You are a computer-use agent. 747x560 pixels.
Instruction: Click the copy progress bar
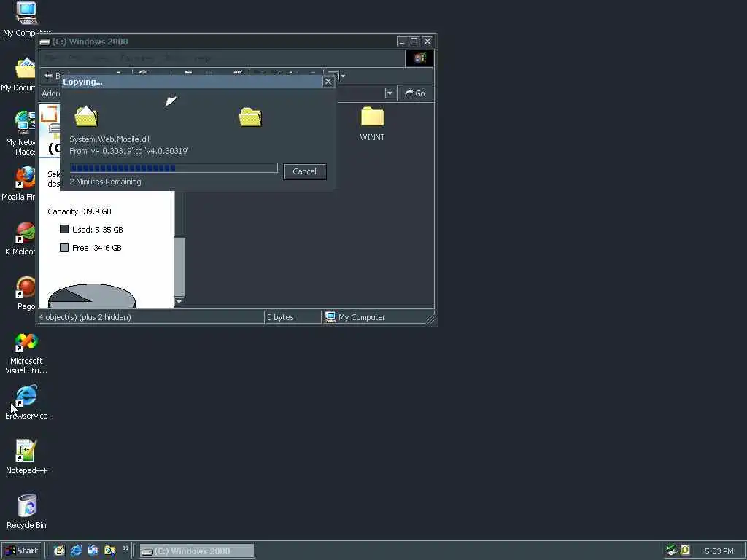(174, 168)
